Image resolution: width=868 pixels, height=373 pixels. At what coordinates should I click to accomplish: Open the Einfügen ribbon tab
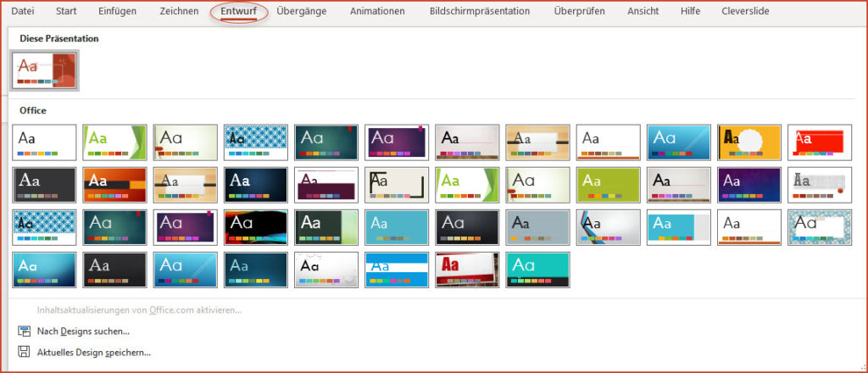pyautogui.click(x=117, y=11)
